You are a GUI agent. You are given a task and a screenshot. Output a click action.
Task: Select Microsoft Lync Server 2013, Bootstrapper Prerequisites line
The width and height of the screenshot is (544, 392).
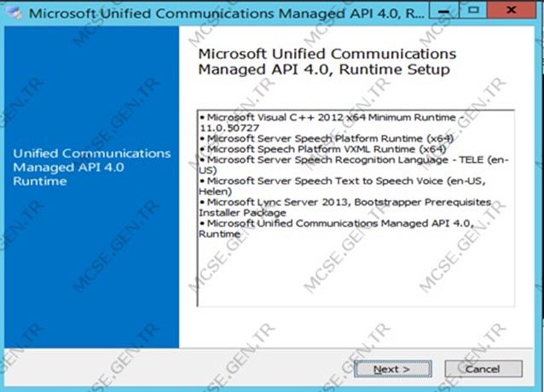[345, 207]
